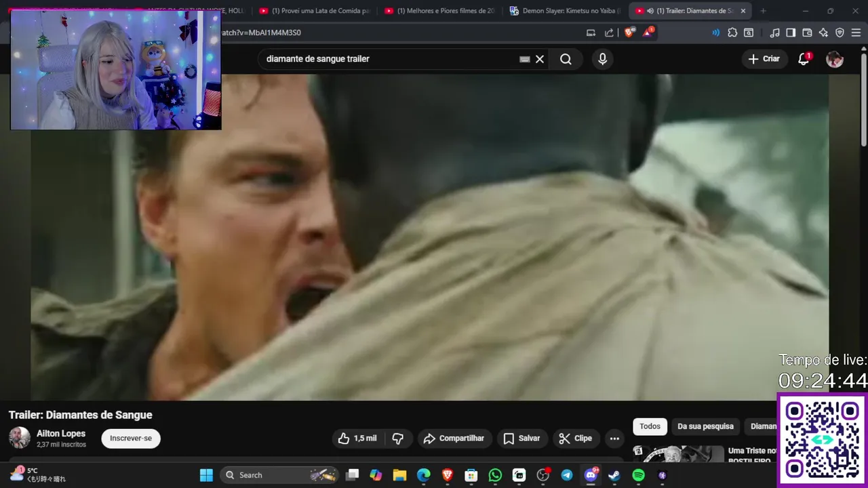
Task: Open the weather widget showing 5°C
Action: pyautogui.click(x=37, y=474)
